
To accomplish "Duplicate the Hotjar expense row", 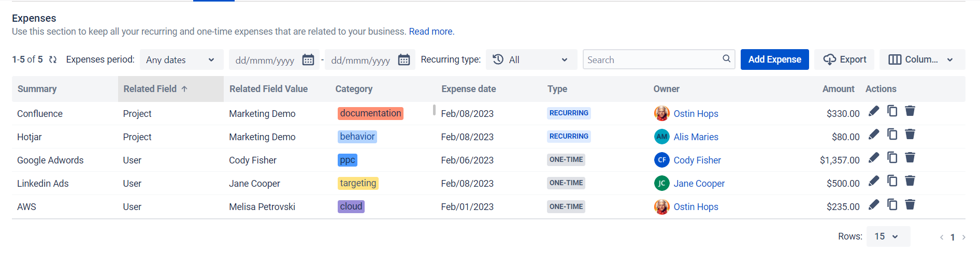I will [x=892, y=135].
